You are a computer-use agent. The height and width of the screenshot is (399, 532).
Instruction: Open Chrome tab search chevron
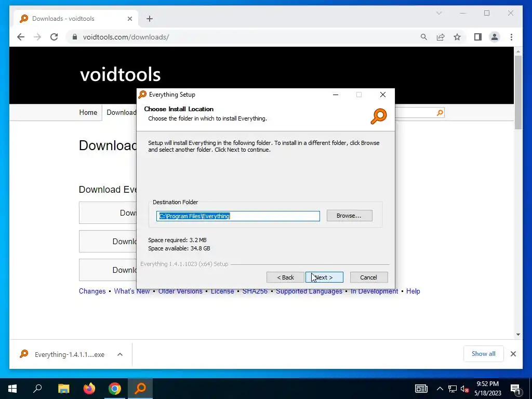click(x=438, y=13)
